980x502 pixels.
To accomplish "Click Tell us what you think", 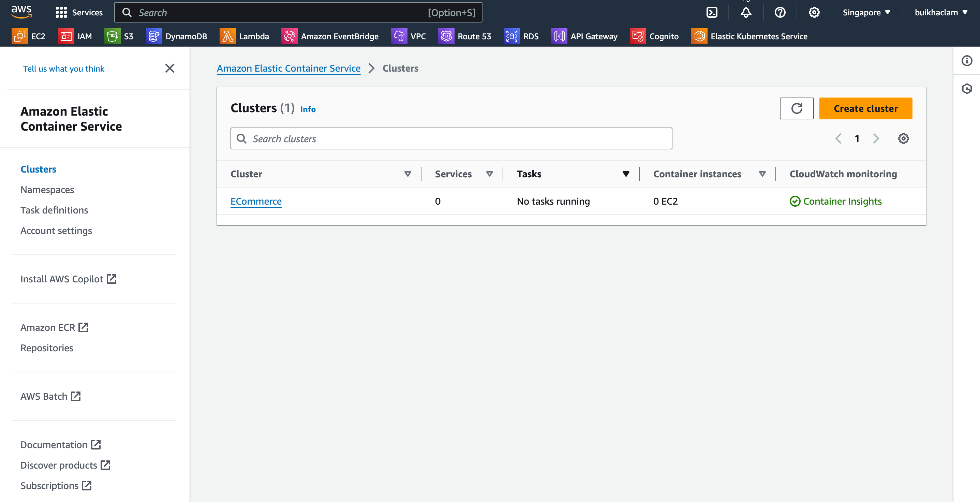I will pyautogui.click(x=63, y=69).
